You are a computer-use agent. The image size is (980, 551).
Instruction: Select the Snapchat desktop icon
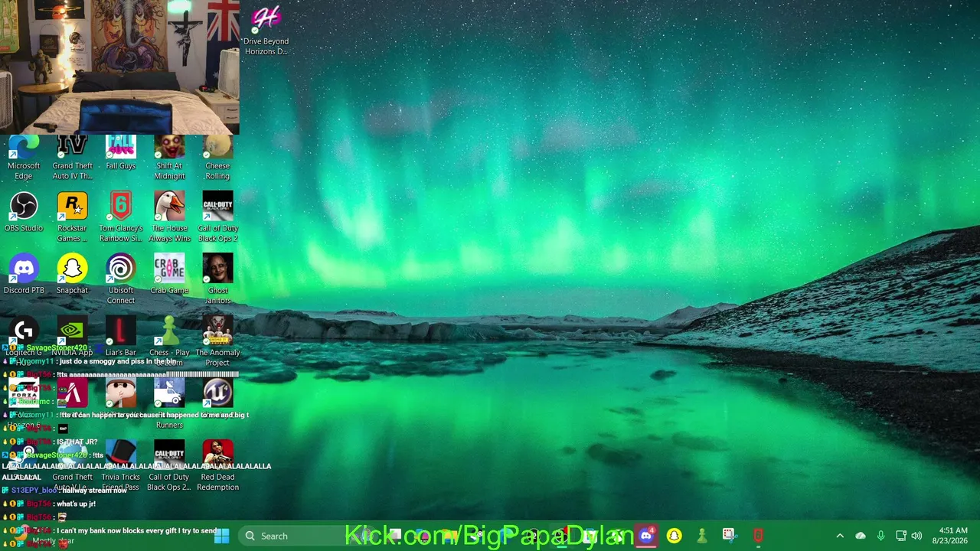[72, 274]
